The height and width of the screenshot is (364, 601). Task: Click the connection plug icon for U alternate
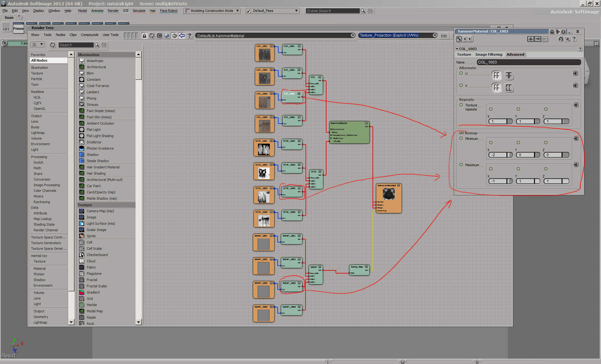(x=575, y=73)
